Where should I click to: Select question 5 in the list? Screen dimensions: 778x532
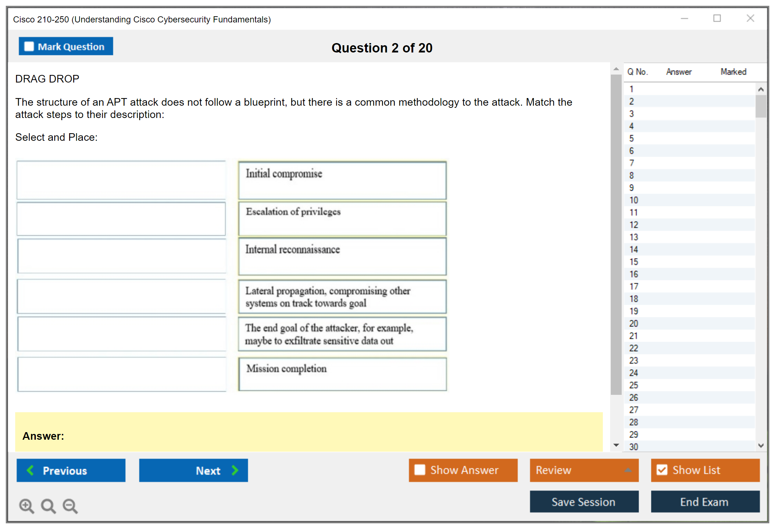click(632, 138)
